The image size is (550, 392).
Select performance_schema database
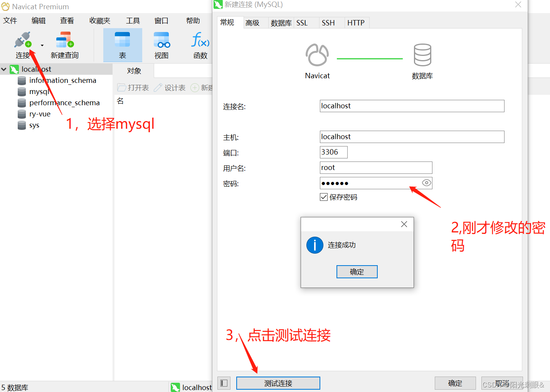(64, 103)
